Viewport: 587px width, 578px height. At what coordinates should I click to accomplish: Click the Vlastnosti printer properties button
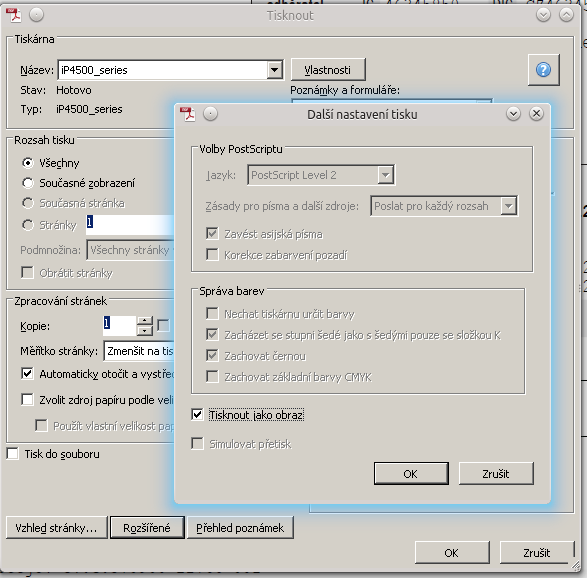pyautogui.click(x=328, y=70)
